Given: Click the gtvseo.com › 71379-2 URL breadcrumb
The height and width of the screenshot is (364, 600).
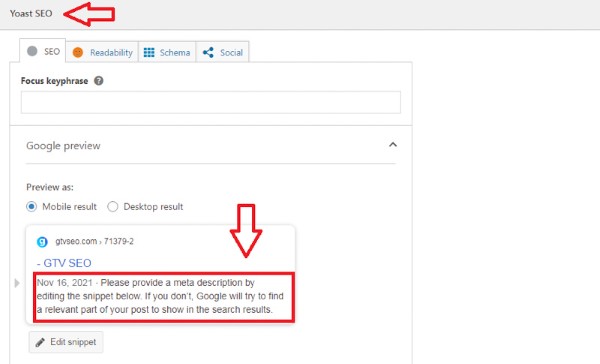Looking at the screenshot, I should 95,242.
